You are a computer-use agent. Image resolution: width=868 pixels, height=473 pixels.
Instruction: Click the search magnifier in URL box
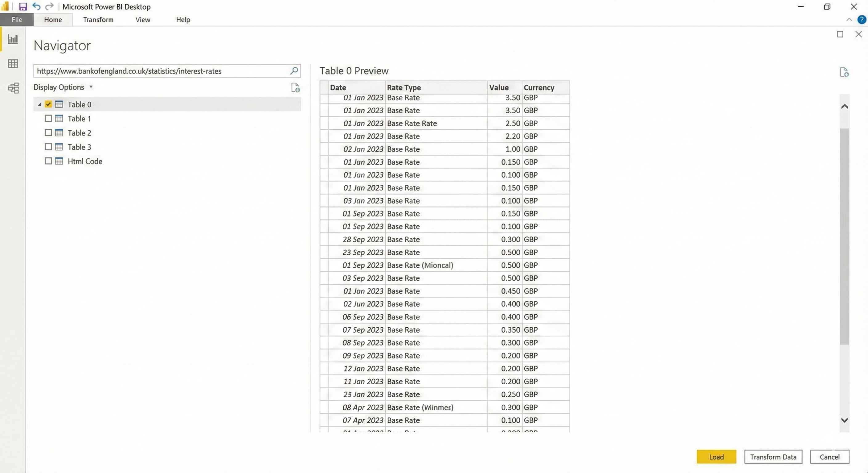(x=294, y=71)
